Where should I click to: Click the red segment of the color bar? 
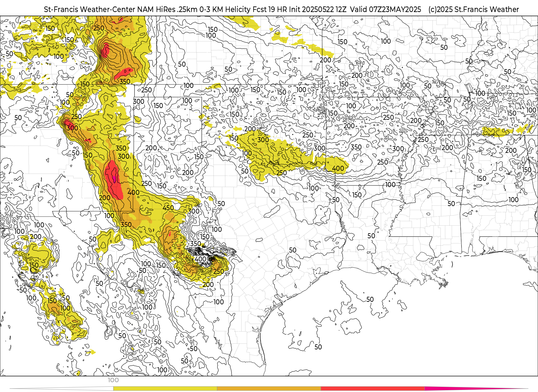click(373, 389)
